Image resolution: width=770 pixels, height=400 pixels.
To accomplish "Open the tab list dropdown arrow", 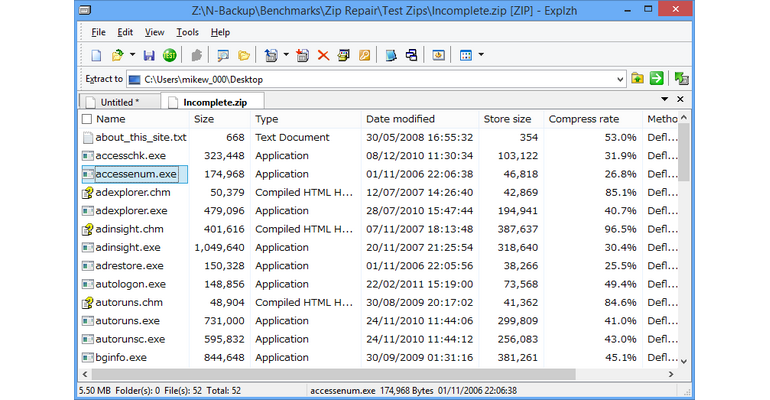I will (x=664, y=99).
